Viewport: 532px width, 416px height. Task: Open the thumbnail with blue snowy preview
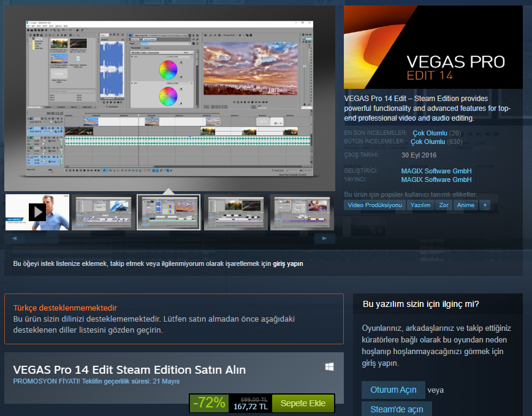tap(103, 212)
